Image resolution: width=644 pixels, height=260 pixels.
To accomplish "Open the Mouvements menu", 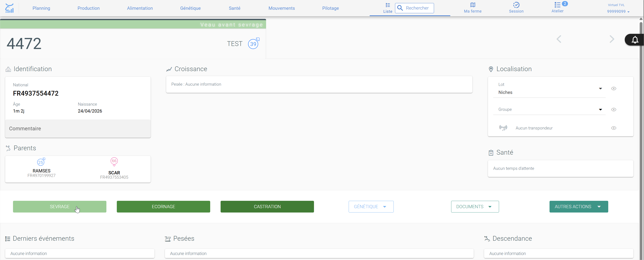I will click(x=281, y=8).
